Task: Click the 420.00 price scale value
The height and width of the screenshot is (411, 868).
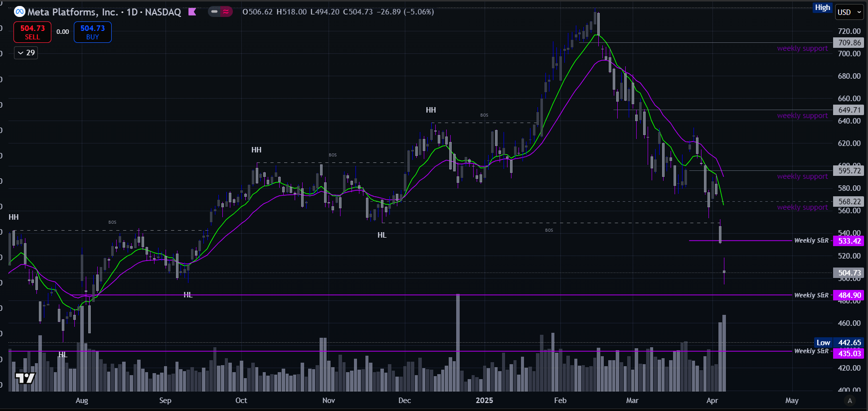Action: tap(849, 368)
